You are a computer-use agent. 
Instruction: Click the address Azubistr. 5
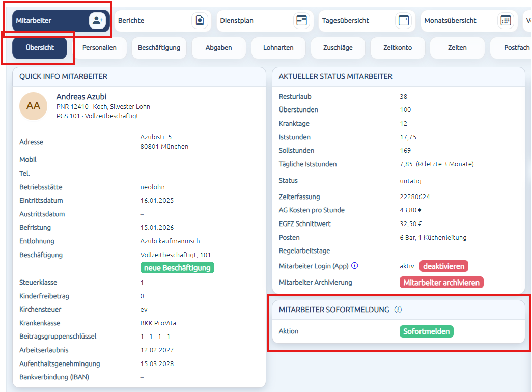coord(156,137)
